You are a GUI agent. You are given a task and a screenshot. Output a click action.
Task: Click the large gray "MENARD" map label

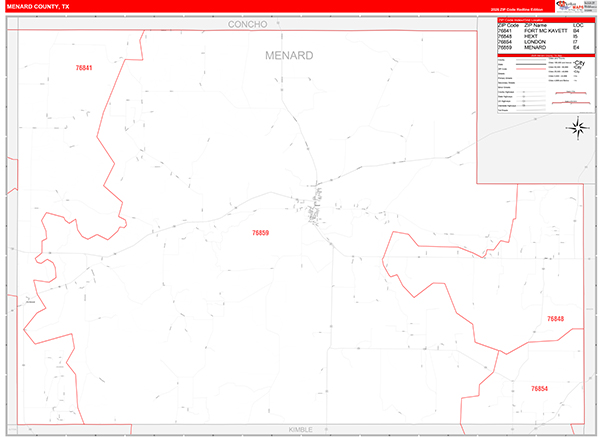289,55
